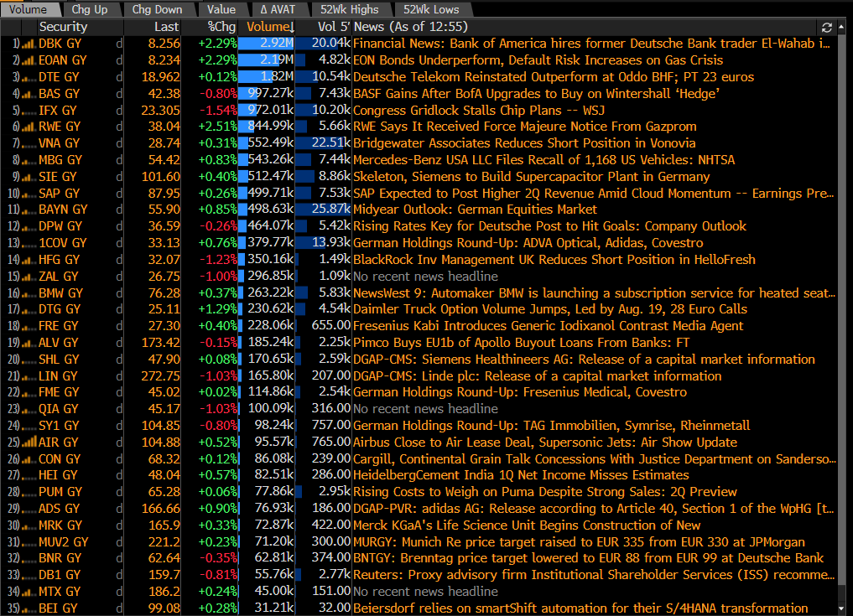Click the signal bars icon next to AIR GY
This screenshot has width=853, height=616.
[x=29, y=443]
